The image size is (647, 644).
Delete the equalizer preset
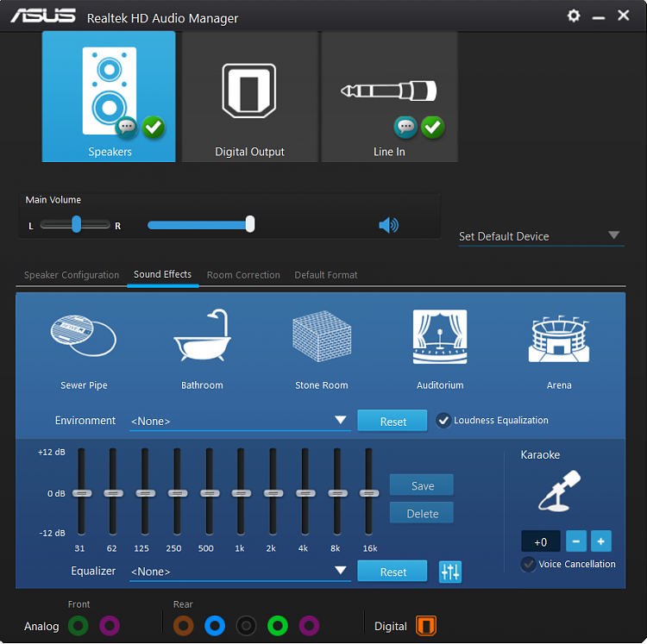click(x=422, y=513)
